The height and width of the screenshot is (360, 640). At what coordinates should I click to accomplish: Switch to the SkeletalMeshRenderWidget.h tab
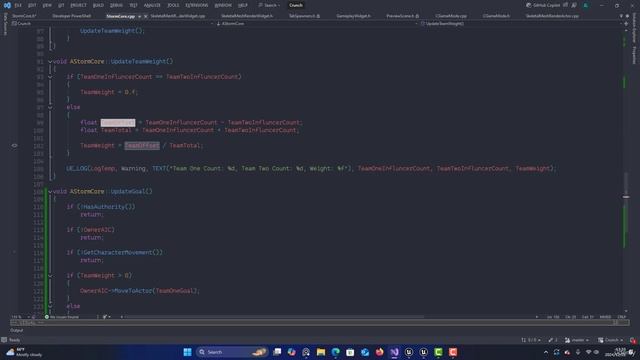tap(247, 16)
